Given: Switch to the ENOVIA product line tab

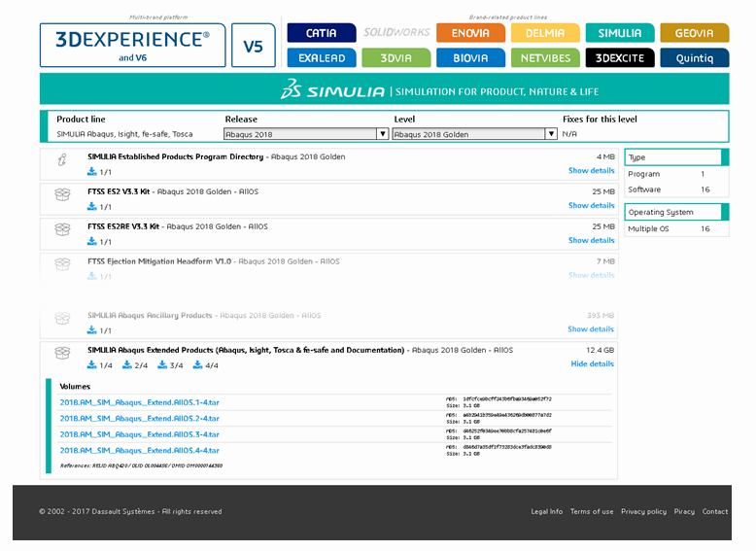Looking at the screenshot, I should 470,33.
